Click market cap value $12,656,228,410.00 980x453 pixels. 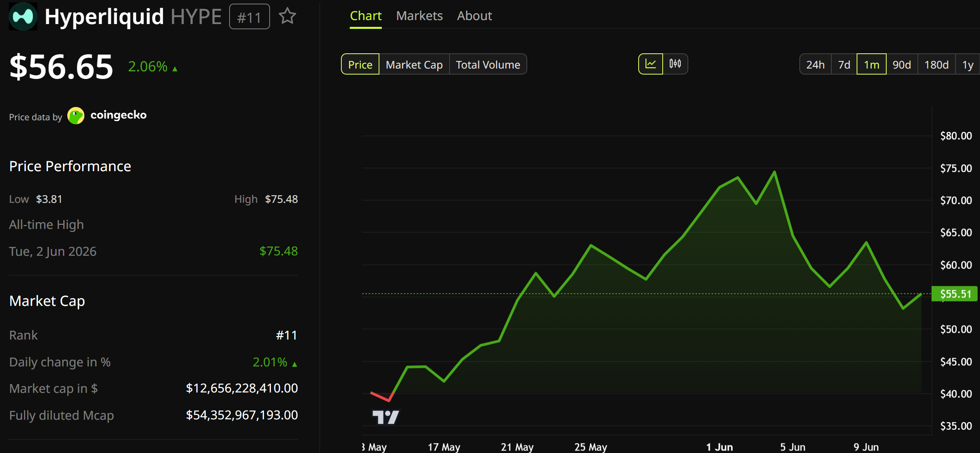click(242, 388)
